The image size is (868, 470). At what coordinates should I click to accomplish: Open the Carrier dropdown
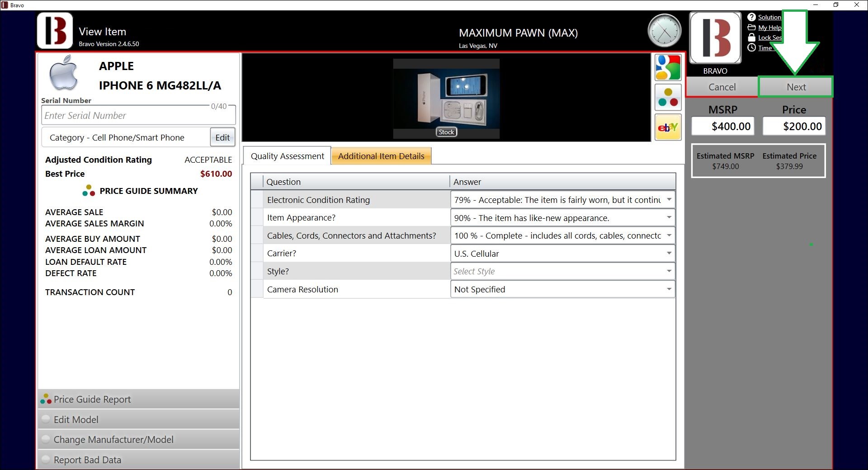[669, 253]
